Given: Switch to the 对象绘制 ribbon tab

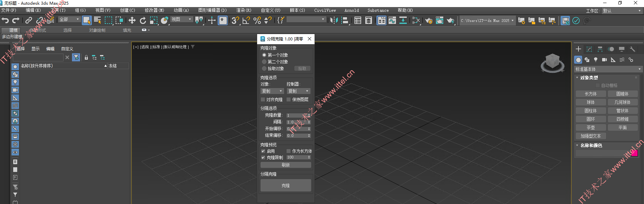Looking at the screenshot, I should (x=97, y=30).
